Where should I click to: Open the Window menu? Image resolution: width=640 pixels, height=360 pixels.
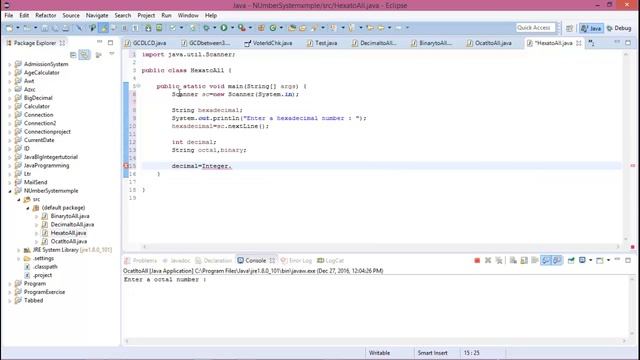(188, 16)
